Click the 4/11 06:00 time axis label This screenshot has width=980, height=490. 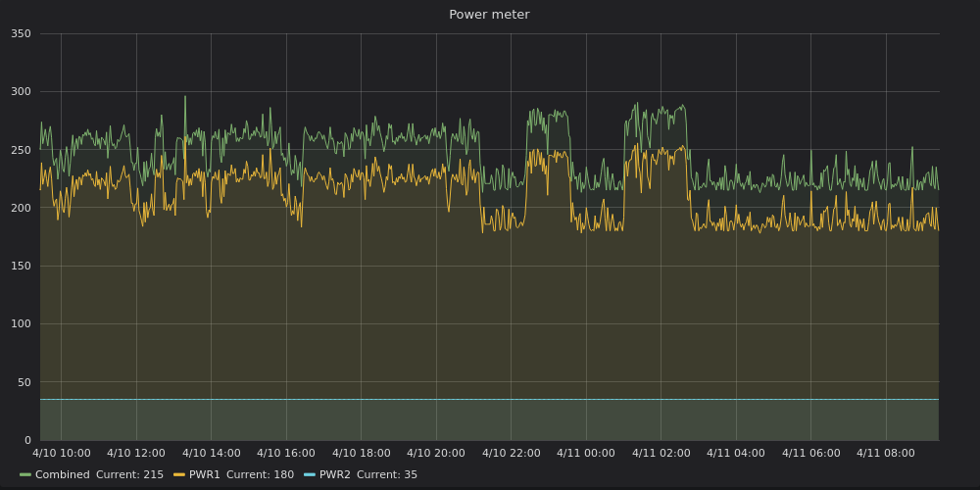tap(811, 453)
